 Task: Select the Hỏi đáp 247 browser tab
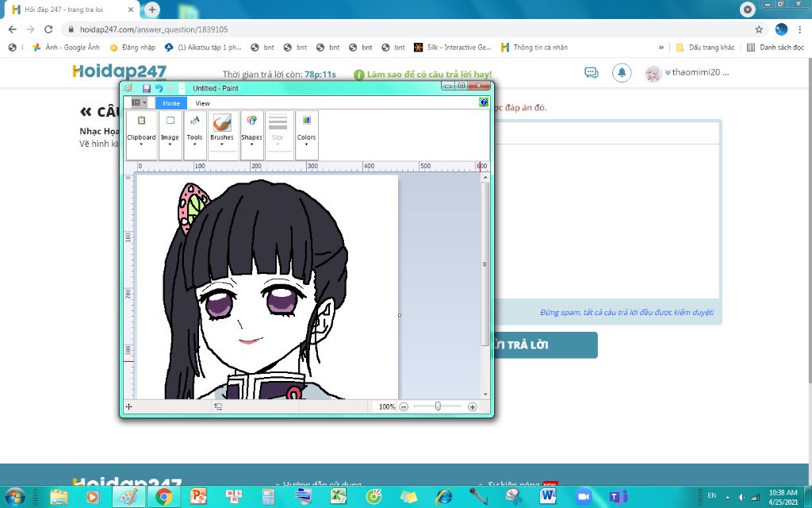(72, 10)
